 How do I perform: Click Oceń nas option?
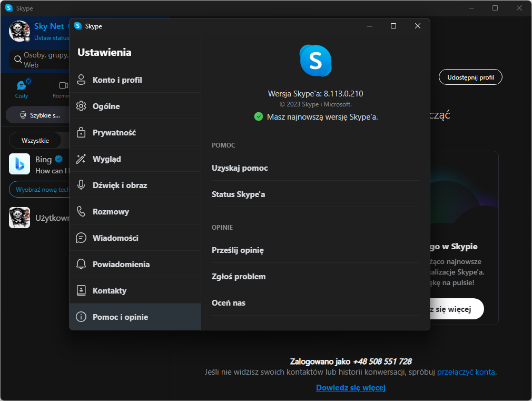315,303
